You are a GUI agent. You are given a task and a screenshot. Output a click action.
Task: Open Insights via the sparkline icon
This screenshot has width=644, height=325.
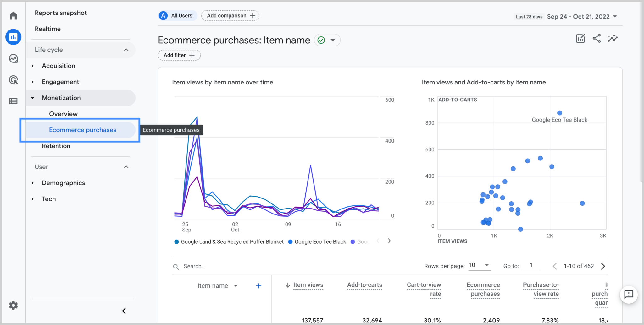613,38
